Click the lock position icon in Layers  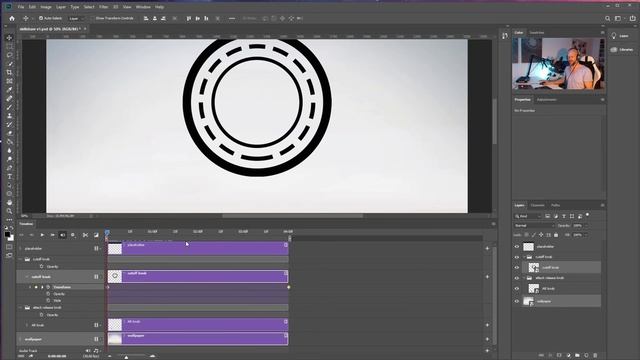541,235
